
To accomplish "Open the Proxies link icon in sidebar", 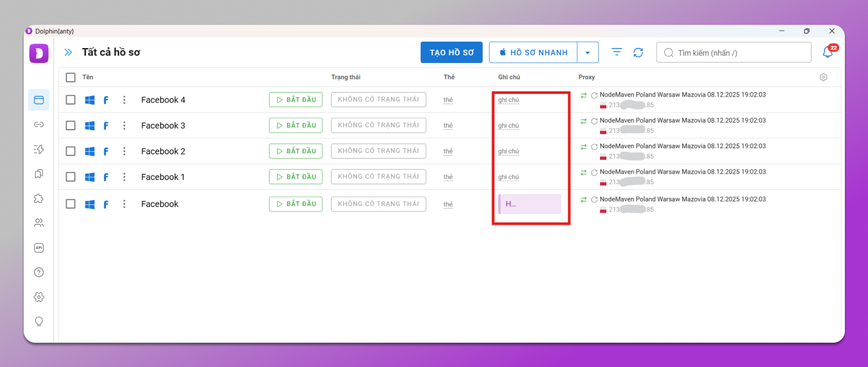I will point(39,124).
